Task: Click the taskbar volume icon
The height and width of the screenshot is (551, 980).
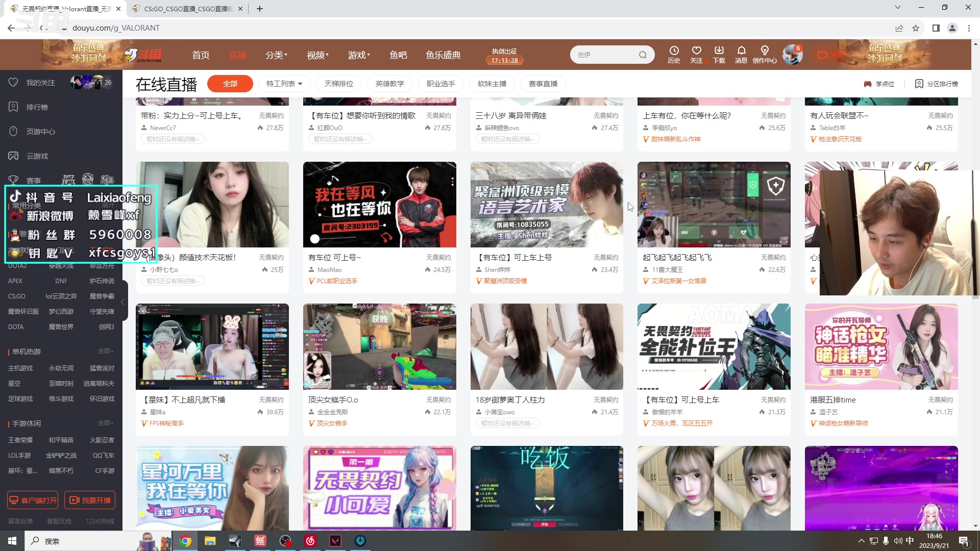Action: click(898, 541)
